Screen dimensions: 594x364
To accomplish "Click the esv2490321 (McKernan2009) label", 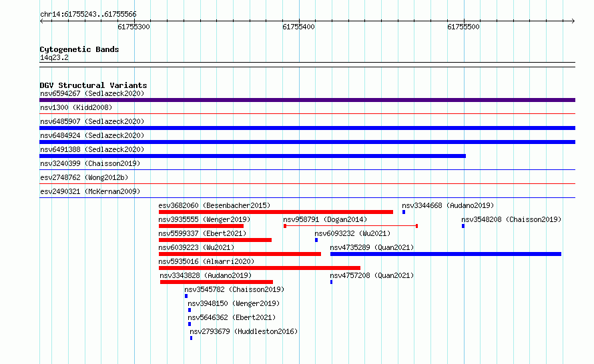I will point(90,191).
